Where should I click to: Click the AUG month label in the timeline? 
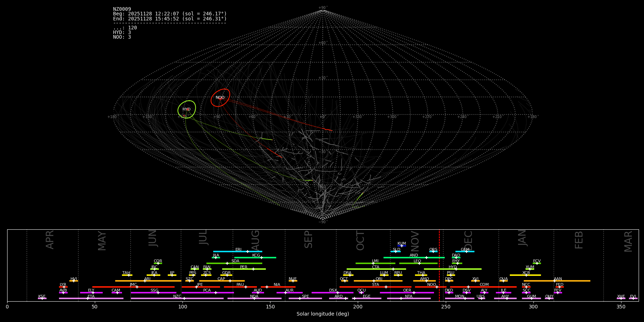click(255, 240)
